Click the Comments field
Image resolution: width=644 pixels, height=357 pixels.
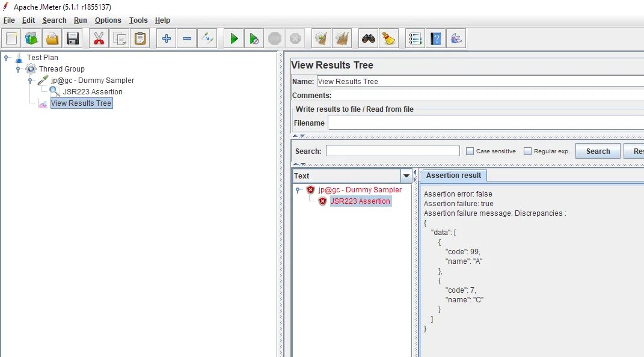(488, 95)
